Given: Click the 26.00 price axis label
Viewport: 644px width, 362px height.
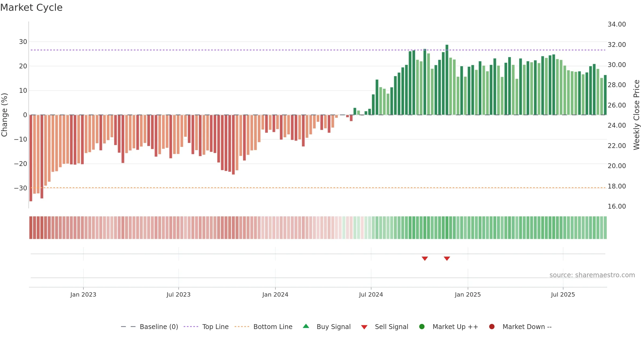Looking at the screenshot, I should 617,105.
